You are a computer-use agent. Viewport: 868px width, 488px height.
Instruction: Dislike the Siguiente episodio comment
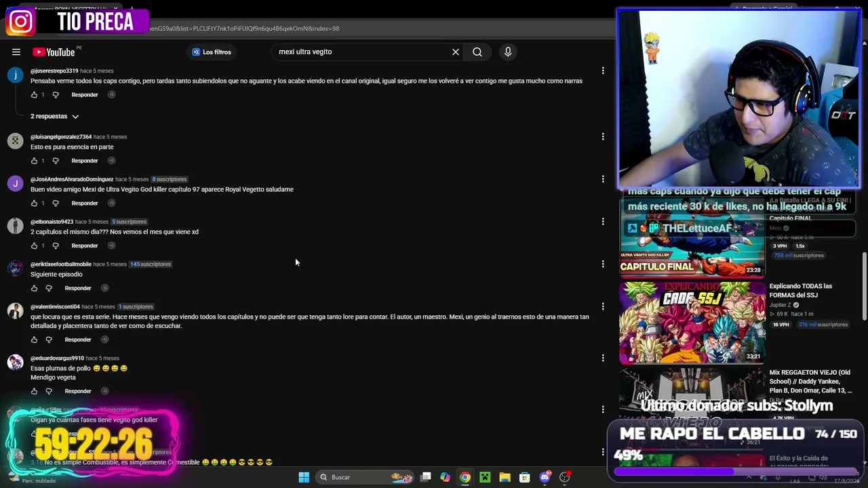49,288
